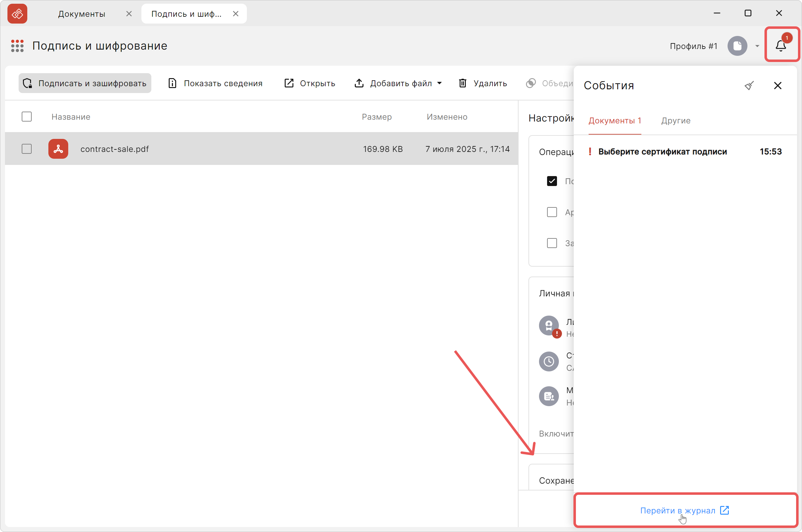Click Подписать и зашифровать button
802x532 pixels.
point(85,83)
